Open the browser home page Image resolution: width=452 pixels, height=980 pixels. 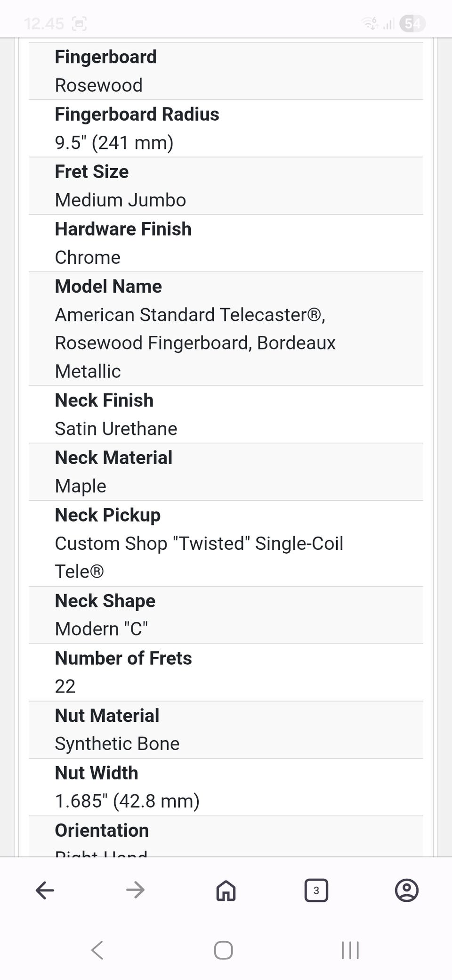(x=226, y=890)
